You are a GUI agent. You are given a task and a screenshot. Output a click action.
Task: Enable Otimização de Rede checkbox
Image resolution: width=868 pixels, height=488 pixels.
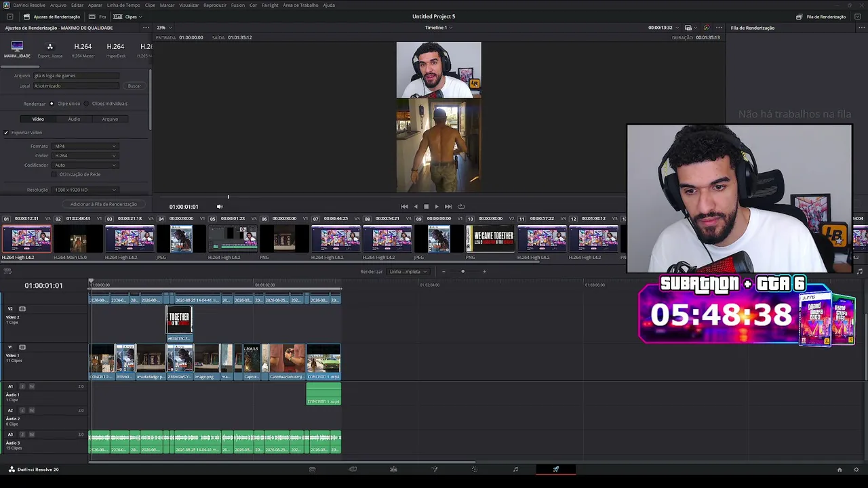54,175
